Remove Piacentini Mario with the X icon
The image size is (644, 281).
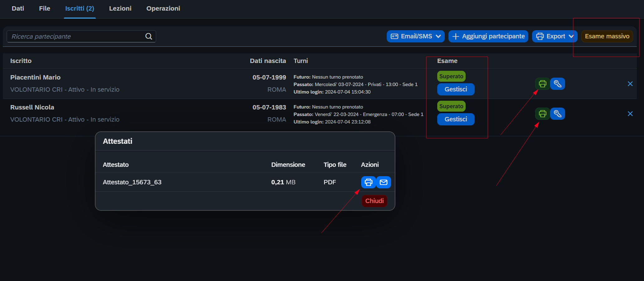(x=630, y=84)
